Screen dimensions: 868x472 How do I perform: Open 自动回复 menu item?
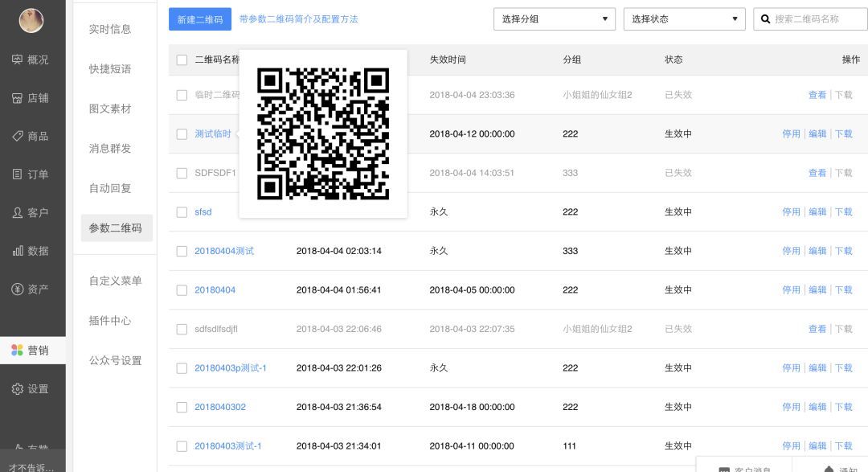pos(109,188)
